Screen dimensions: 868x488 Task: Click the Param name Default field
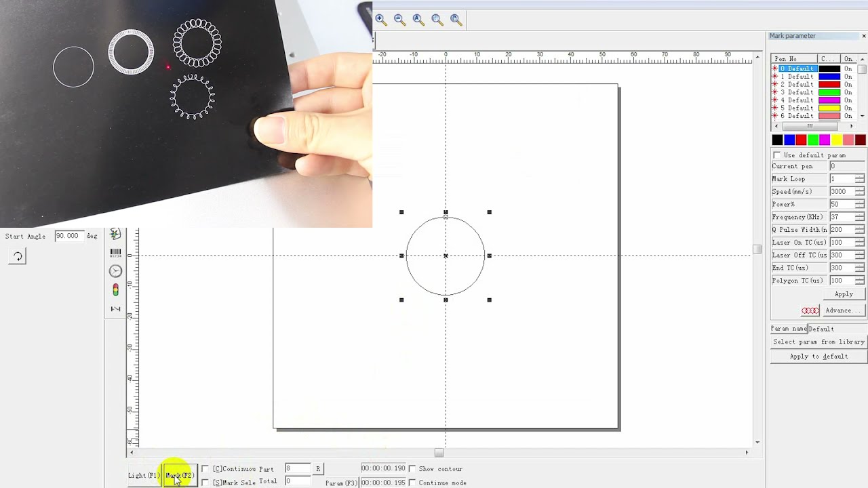point(836,329)
